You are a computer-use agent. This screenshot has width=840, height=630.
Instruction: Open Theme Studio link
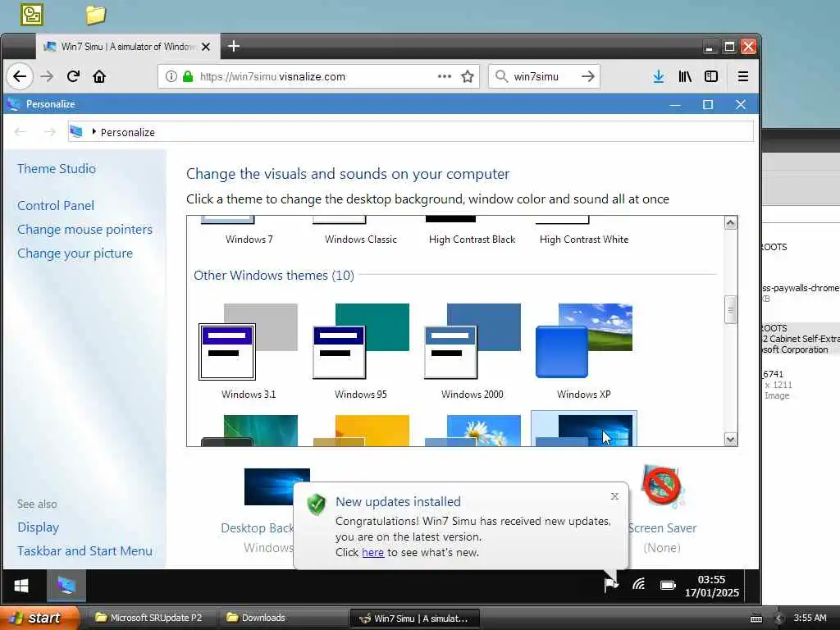point(57,169)
